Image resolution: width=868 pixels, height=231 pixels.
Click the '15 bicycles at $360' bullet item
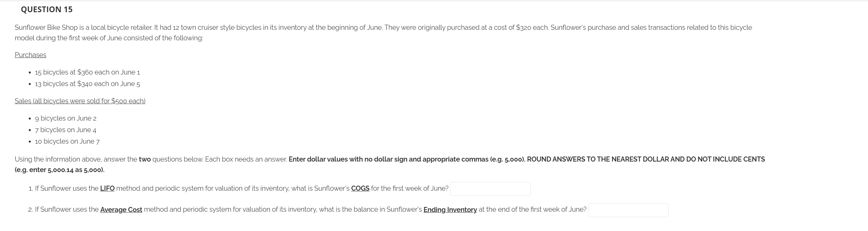pos(87,72)
